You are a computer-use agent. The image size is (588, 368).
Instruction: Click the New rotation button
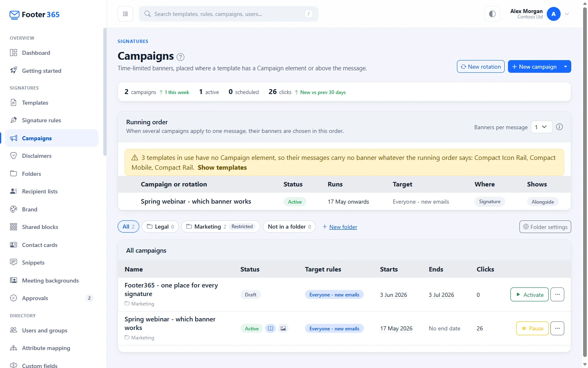point(481,67)
